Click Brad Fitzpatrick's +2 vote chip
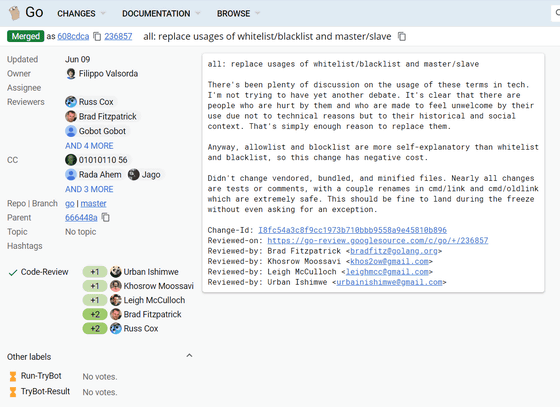This screenshot has height=407, width=560. coord(95,314)
